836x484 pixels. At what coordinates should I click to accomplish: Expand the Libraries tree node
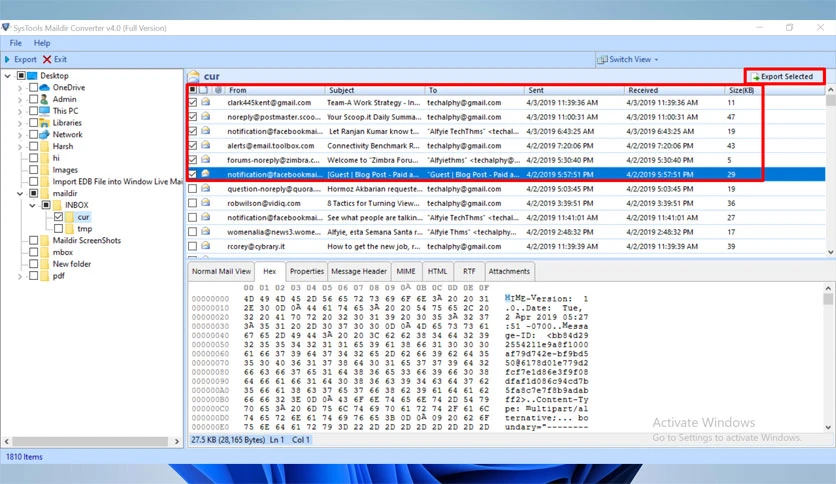(20, 123)
